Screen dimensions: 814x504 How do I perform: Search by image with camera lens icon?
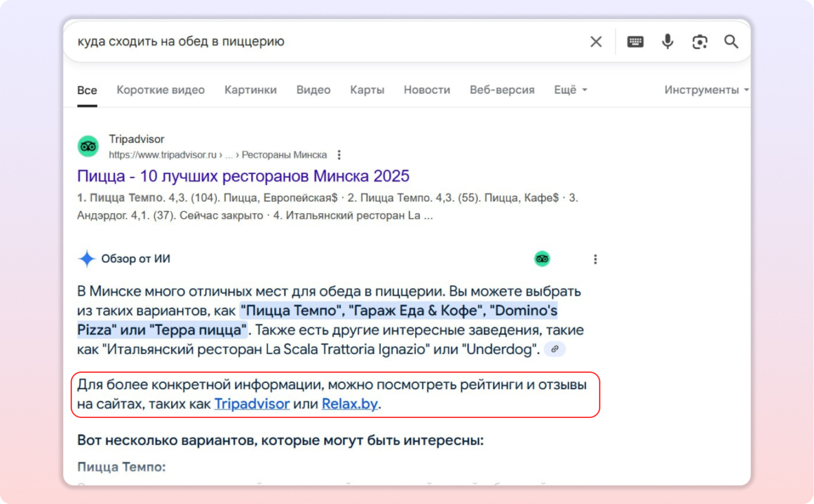[699, 42]
